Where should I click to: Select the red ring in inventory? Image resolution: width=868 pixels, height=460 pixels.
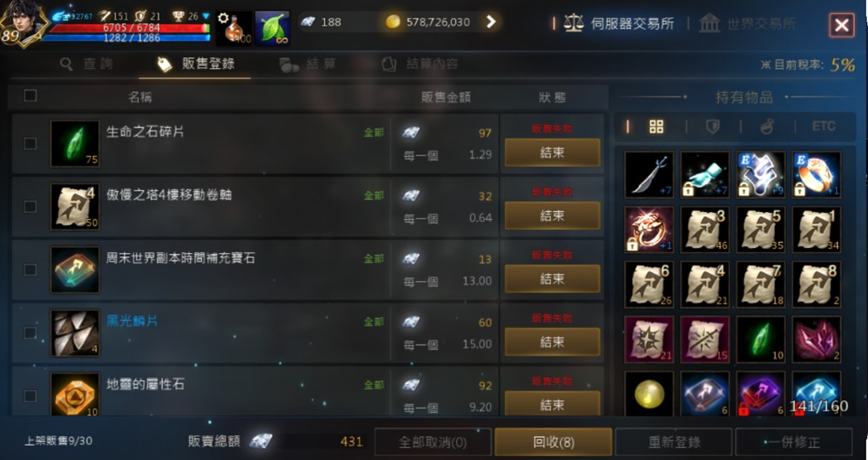coord(649,229)
